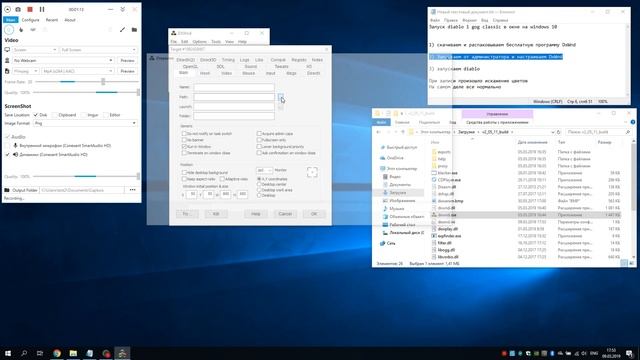Enable the Clipboard save location checkbox
Viewport: 640px width, 360px height.
click(x=55, y=115)
